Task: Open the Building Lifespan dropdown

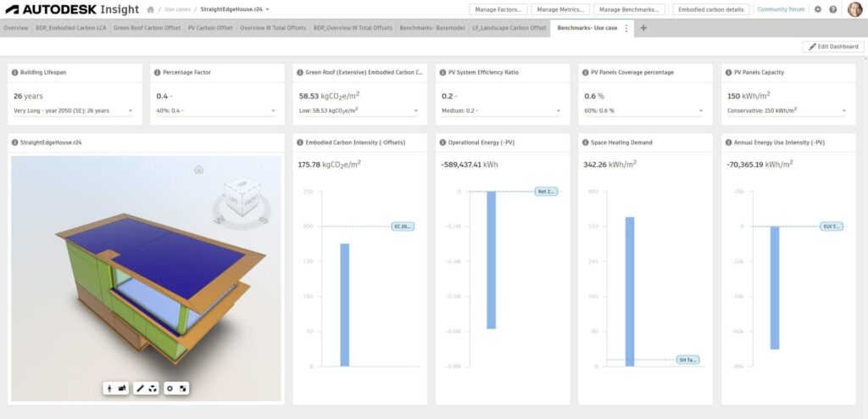Action: (74, 111)
